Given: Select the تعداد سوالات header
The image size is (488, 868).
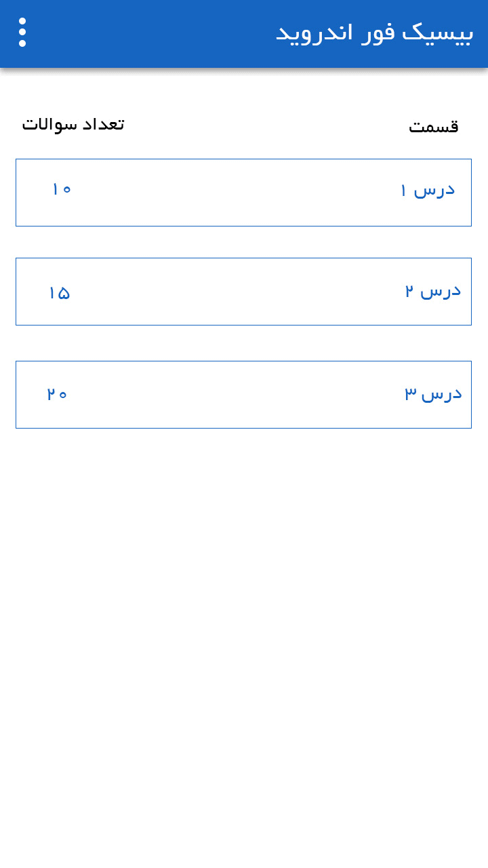Looking at the screenshot, I should coord(72,124).
